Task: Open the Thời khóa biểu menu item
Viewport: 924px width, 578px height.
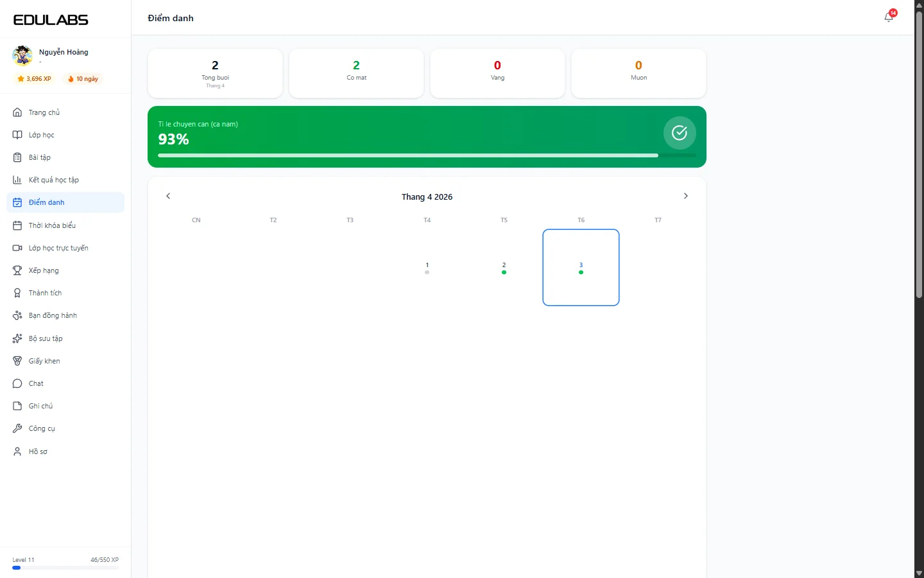Action: (x=65, y=225)
